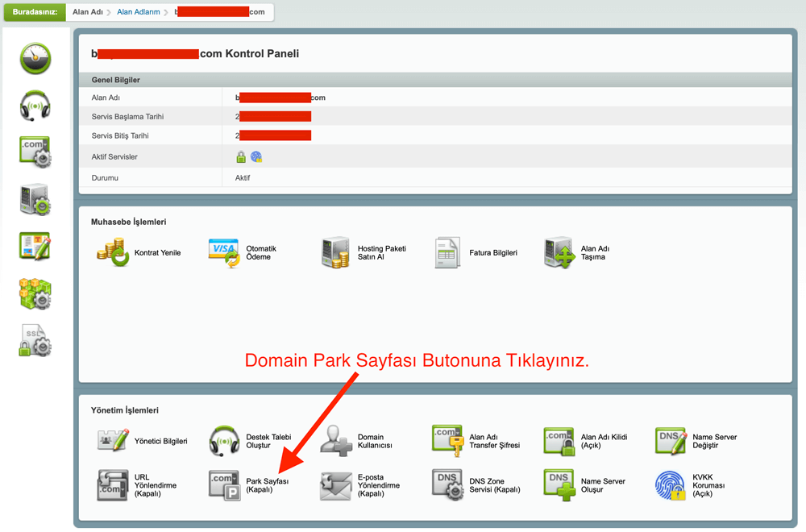Click the Domain Kullanıcısı user plus icon
This screenshot has width=806, height=532.
[336, 440]
